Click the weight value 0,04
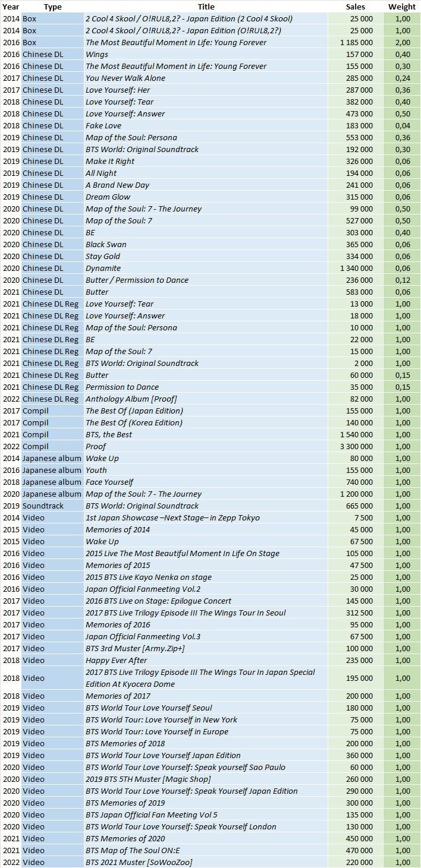 [x=403, y=125]
